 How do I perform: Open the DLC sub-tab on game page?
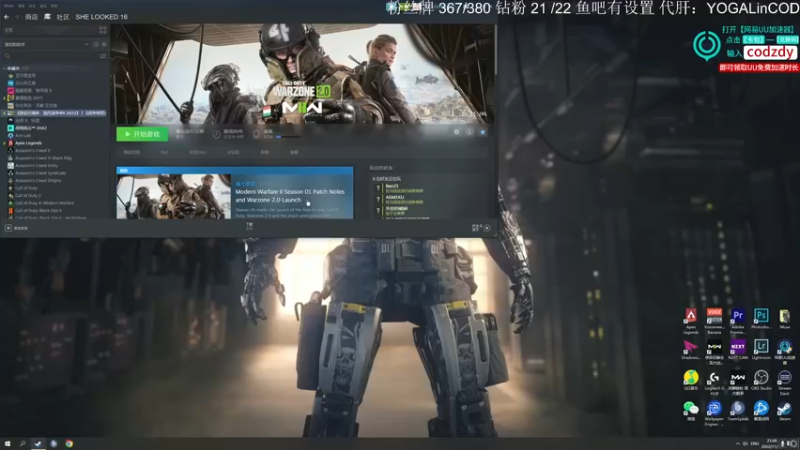[164, 152]
